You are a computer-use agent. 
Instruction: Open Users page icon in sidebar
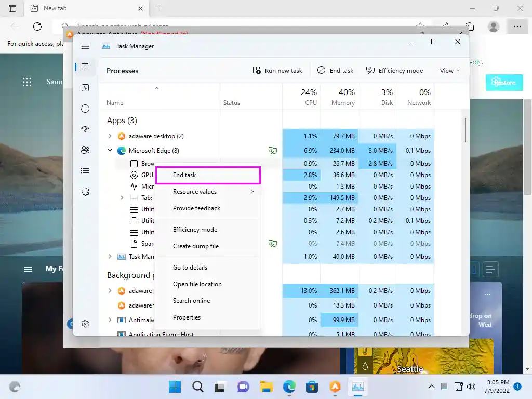click(x=85, y=150)
